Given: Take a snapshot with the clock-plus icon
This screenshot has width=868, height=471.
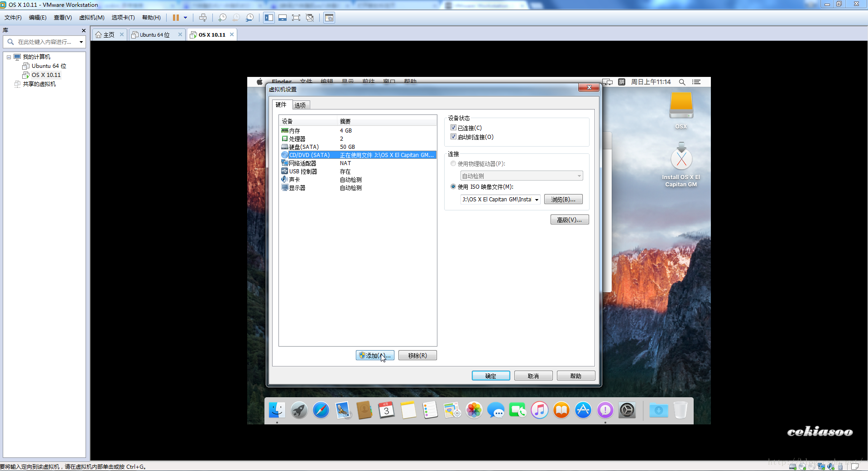Looking at the screenshot, I should tap(222, 18).
